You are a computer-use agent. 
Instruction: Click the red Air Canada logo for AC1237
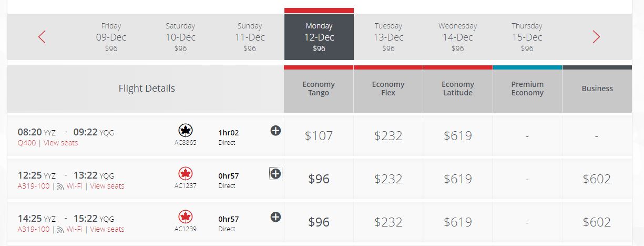click(x=186, y=174)
